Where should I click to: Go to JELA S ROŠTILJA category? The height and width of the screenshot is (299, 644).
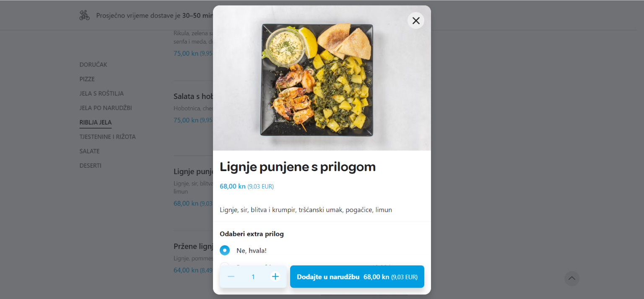101,94
